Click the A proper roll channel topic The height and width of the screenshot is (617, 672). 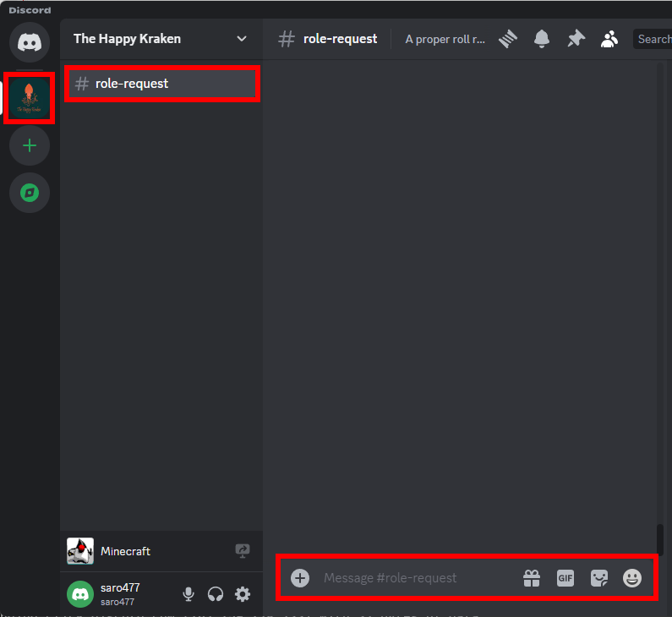445,40
